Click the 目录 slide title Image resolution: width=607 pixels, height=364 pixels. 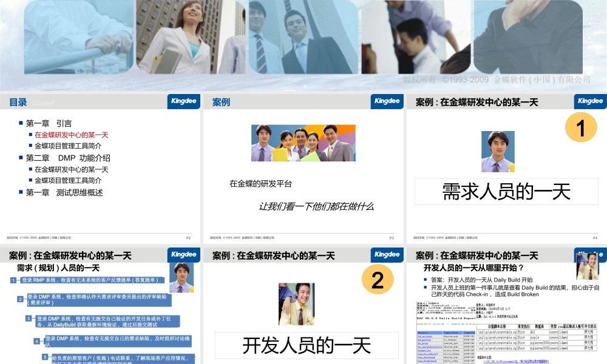[x=18, y=103]
